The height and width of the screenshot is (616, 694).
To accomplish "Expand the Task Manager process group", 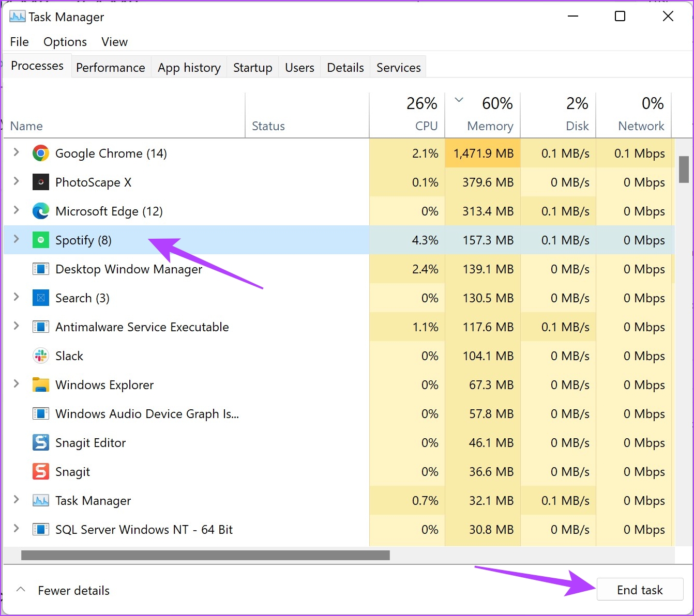I will [16, 499].
